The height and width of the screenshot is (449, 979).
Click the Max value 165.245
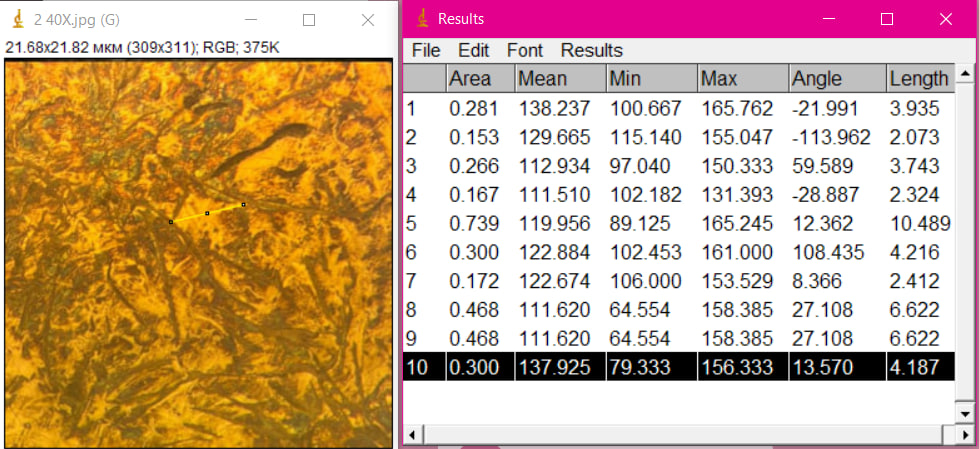[x=737, y=224]
